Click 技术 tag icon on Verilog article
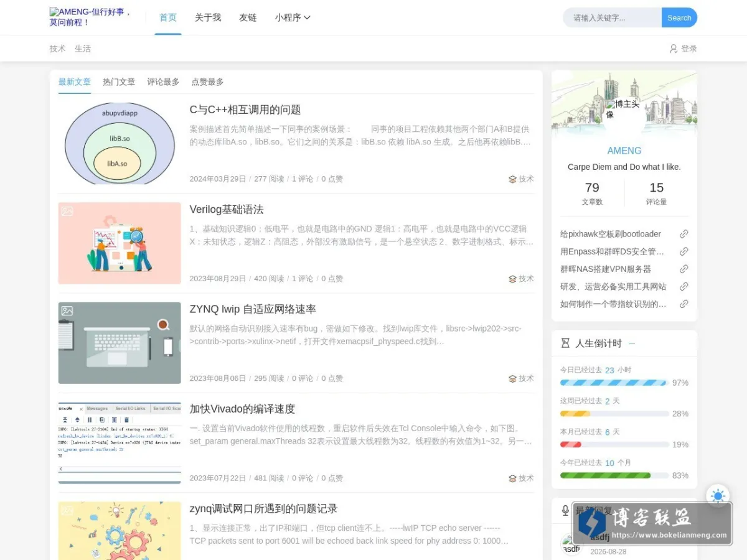Viewport: 747px width, 560px height. pos(512,279)
